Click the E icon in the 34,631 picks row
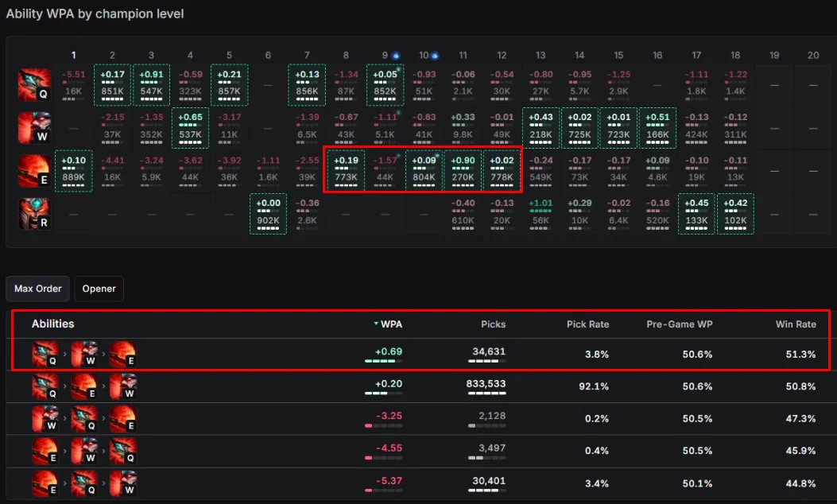The width and height of the screenshot is (837, 504). pyautogui.click(x=122, y=354)
